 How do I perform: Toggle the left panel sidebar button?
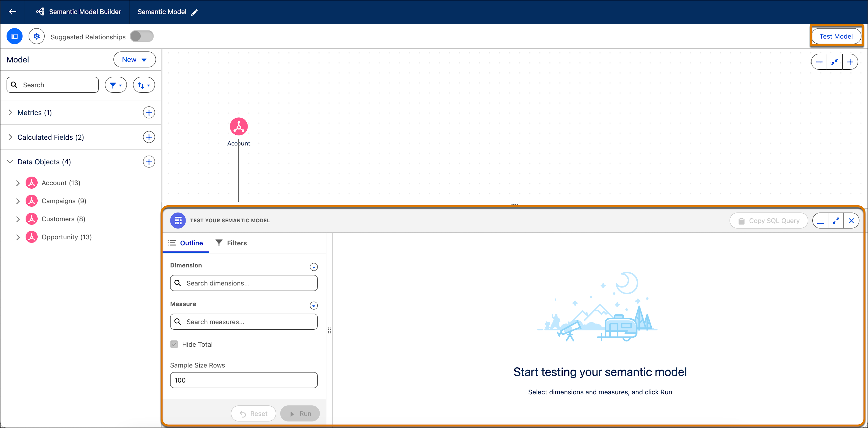click(14, 36)
